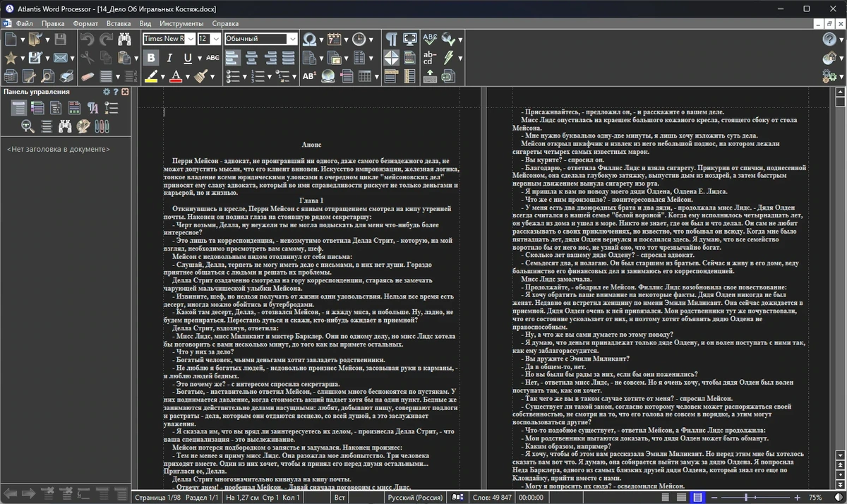Click the Print Preview magnifier icon
The height and width of the screenshot is (504, 847).
click(47, 76)
